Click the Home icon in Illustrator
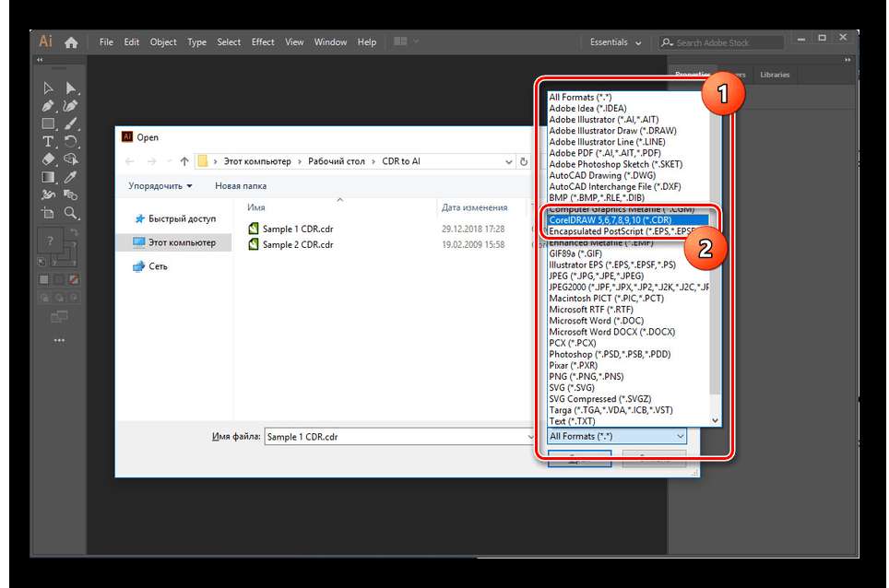 point(71,42)
